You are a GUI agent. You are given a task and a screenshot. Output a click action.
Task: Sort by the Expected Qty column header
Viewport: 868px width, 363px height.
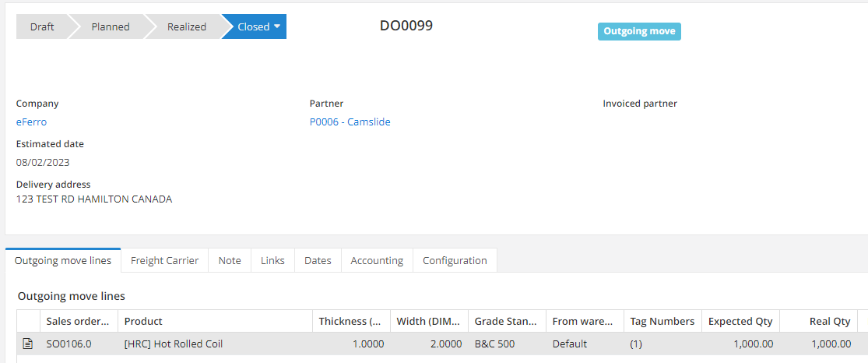pos(740,321)
